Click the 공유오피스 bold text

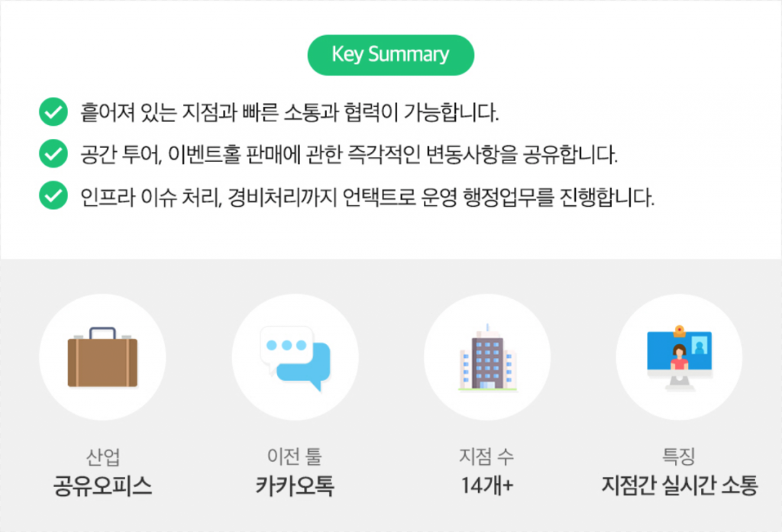[102, 485]
